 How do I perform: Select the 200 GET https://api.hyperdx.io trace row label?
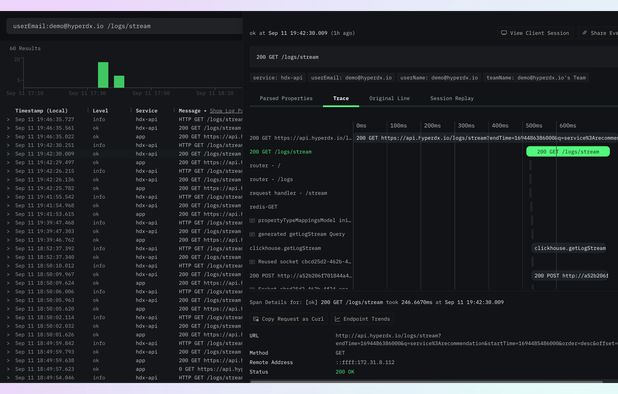point(300,138)
